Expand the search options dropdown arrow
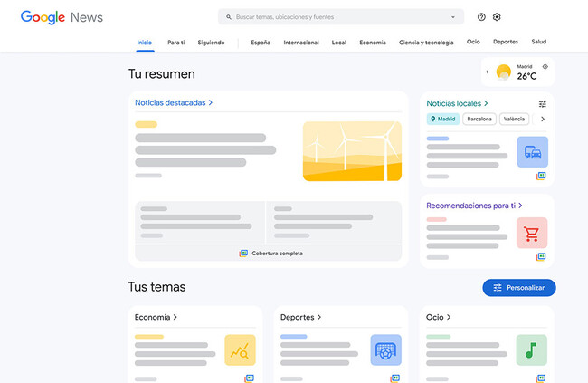 (453, 17)
